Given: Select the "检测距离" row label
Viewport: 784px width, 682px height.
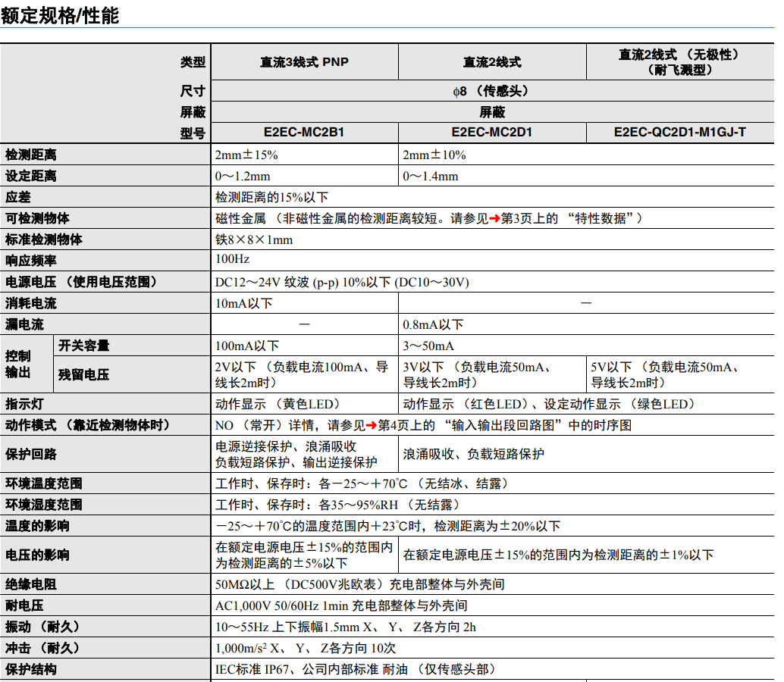Looking at the screenshot, I should 31,155.
